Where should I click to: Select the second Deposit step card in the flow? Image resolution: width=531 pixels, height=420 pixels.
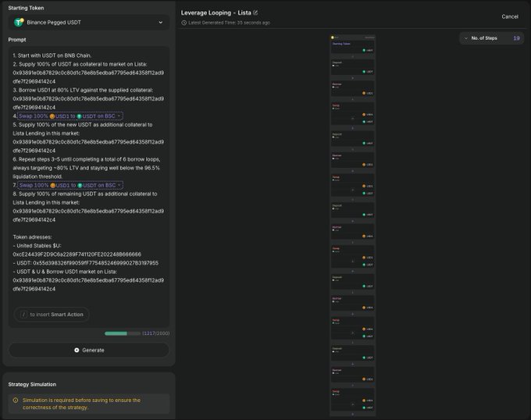click(x=352, y=139)
